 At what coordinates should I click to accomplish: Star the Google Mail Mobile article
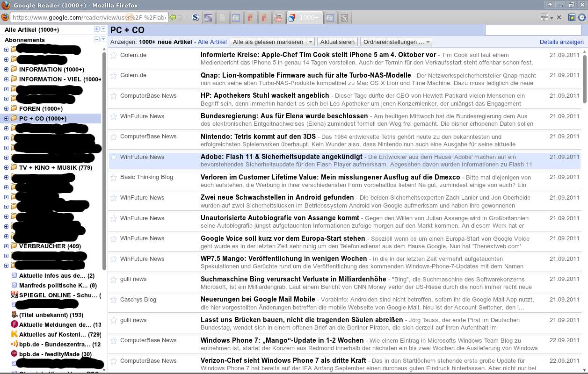(x=113, y=300)
